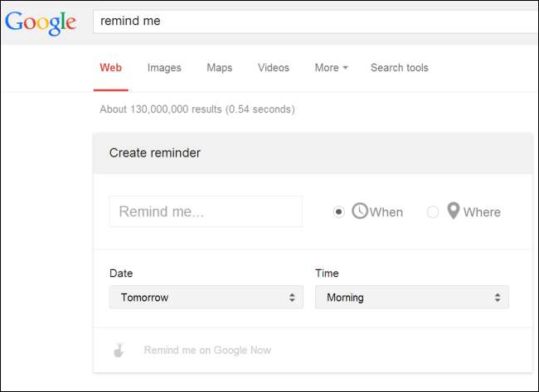
Task: Click the results count text
Action: point(197,109)
